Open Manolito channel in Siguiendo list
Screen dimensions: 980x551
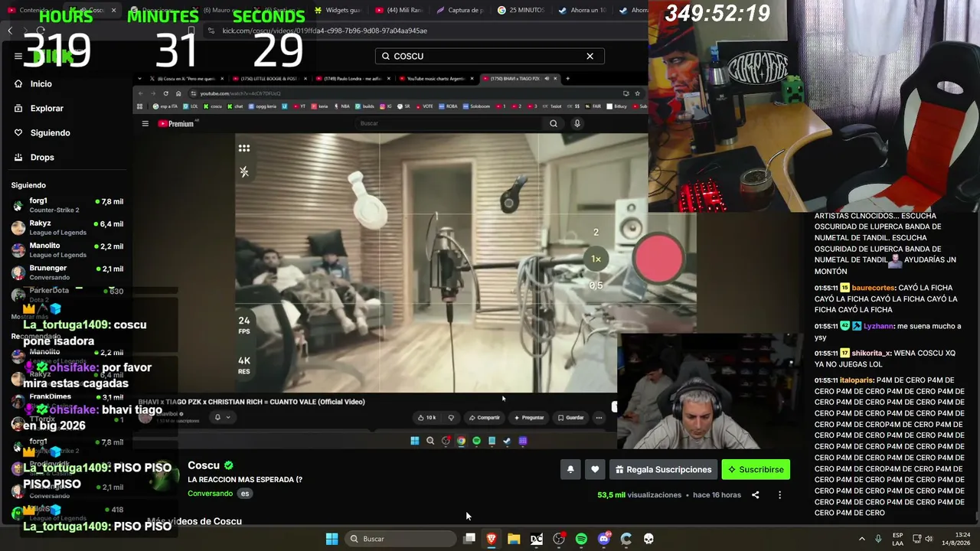click(67, 249)
